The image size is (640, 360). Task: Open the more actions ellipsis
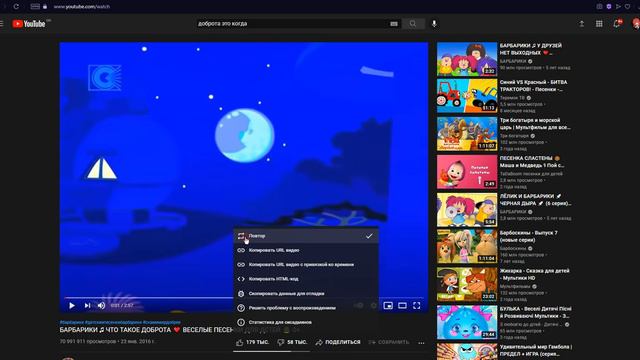click(421, 342)
